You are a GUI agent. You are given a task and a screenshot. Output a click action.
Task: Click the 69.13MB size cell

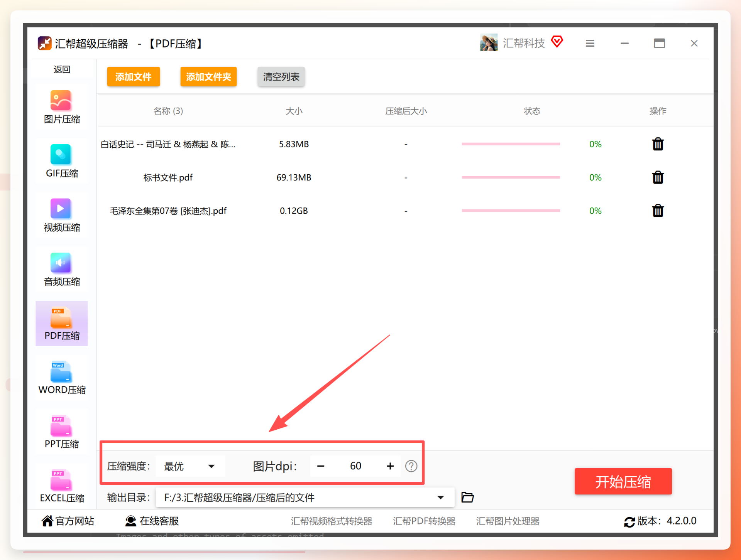coord(294,177)
